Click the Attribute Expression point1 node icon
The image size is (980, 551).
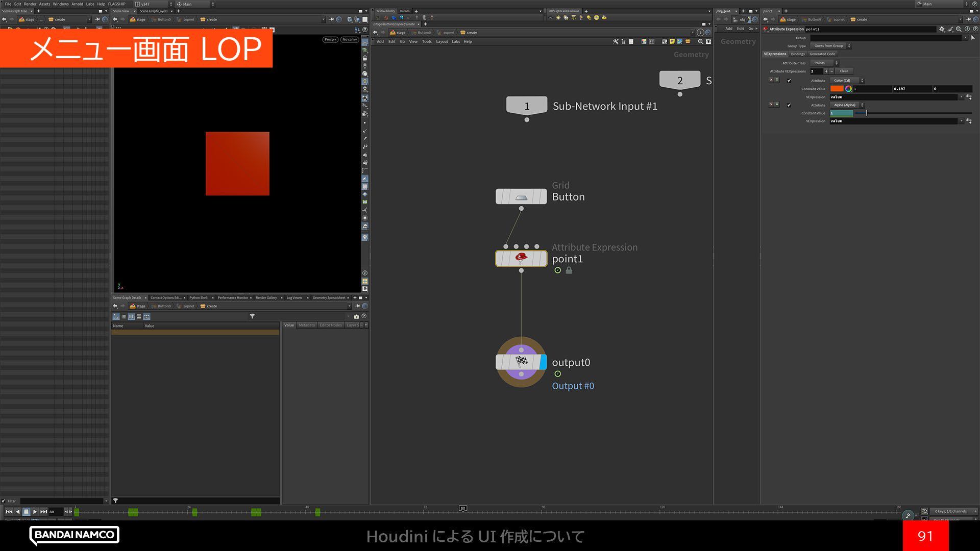521,258
